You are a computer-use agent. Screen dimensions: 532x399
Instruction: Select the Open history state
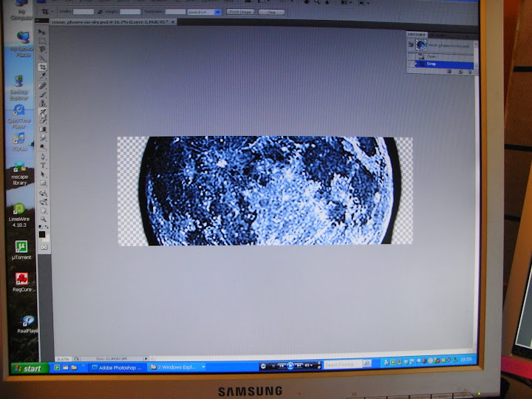pyautogui.click(x=444, y=56)
